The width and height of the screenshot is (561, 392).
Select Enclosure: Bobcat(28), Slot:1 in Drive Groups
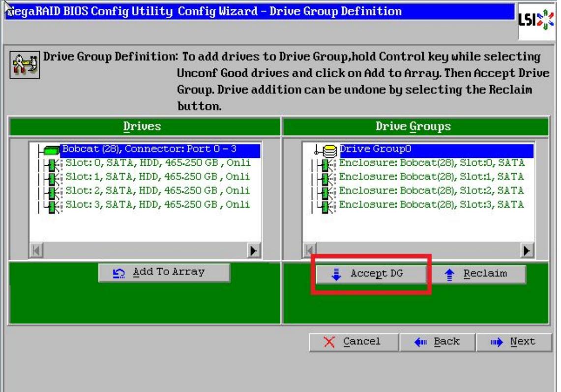(x=432, y=177)
